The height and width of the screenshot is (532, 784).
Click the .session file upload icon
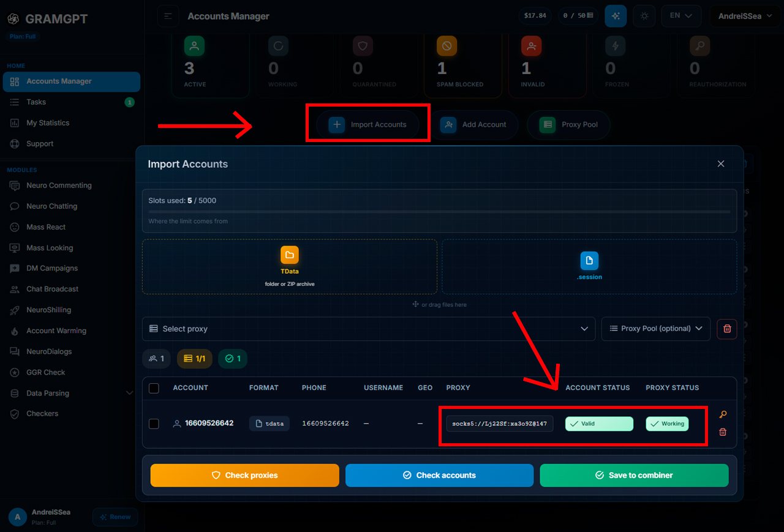tap(589, 261)
